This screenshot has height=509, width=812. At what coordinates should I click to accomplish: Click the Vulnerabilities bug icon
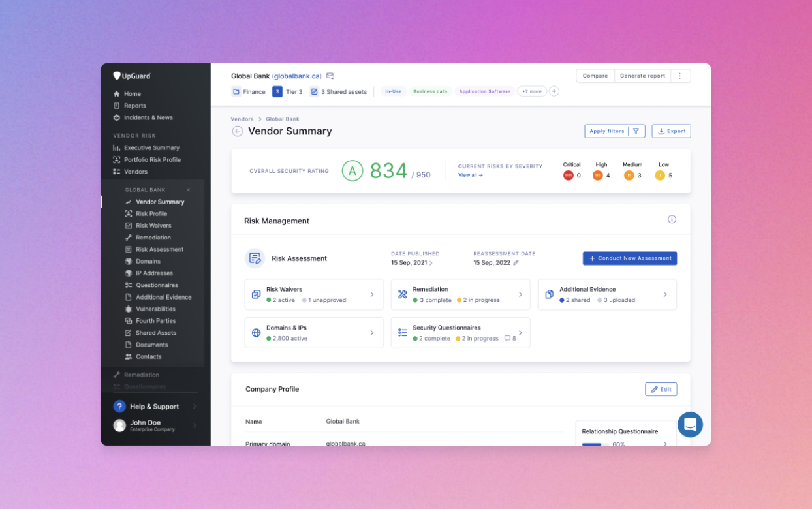coord(129,309)
